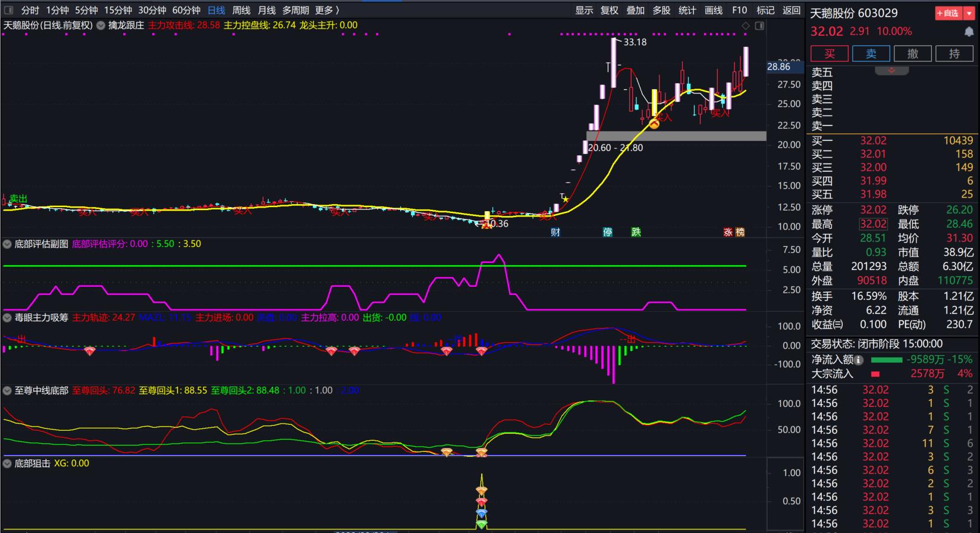The width and height of the screenshot is (980, 533).
Task: Toggle the left sidebar panel icon
Action: point(8,10)
